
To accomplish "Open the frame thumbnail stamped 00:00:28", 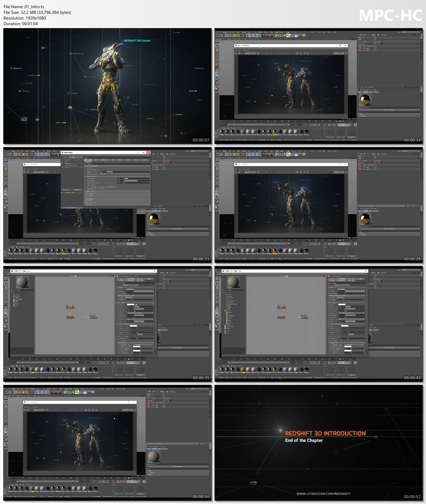I will 318,205.
